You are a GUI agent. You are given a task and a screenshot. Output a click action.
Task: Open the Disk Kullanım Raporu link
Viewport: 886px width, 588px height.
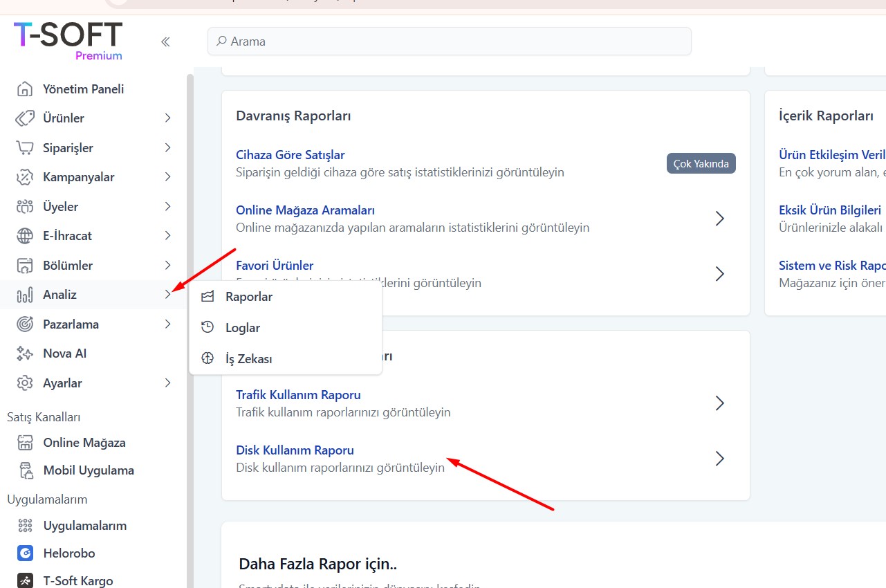(295, 450)
